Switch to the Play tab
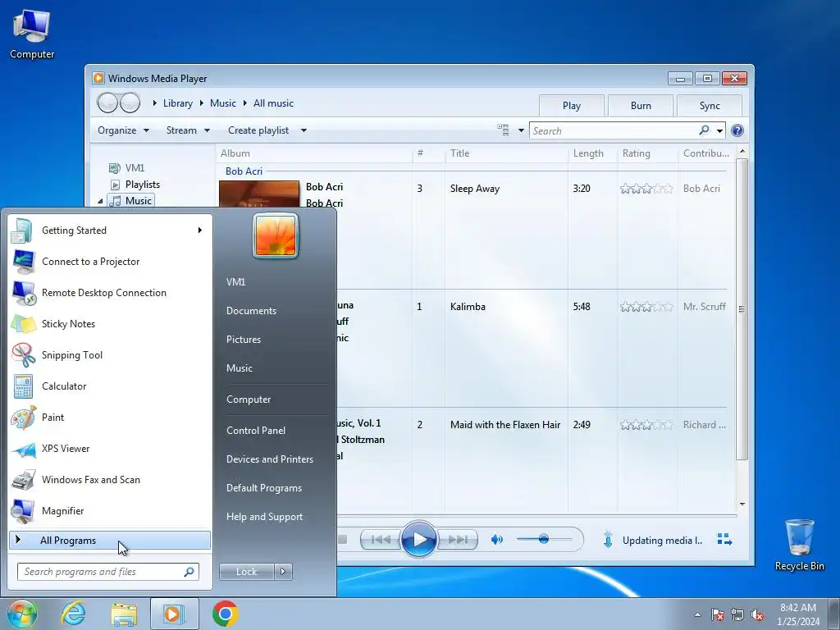The height and width of the screenshot is (630, 840). (572, 106)
